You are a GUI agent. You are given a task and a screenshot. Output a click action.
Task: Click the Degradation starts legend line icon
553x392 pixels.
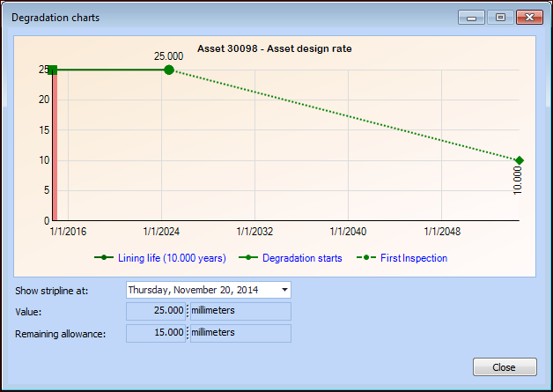(x=249, y=258)
